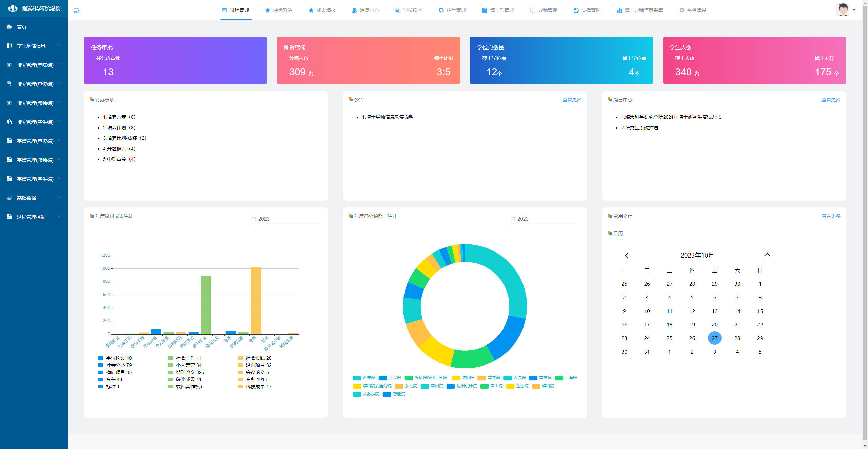Viewport: 868px width, 449px height.
Task: Click the folder icon beside 博士后管理
Action: [485, 10]
